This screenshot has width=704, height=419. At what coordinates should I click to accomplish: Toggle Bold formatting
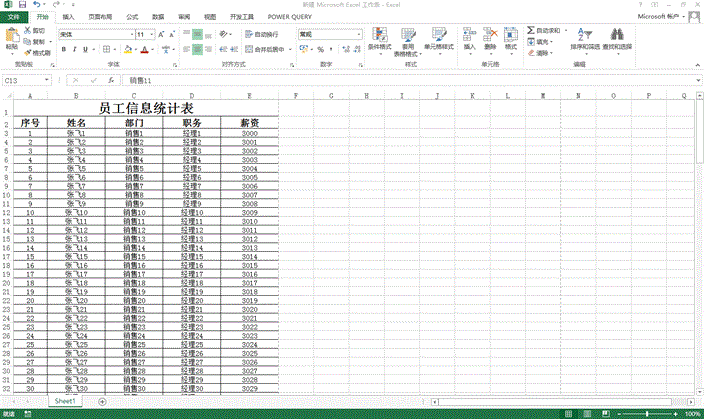[63, 49]
